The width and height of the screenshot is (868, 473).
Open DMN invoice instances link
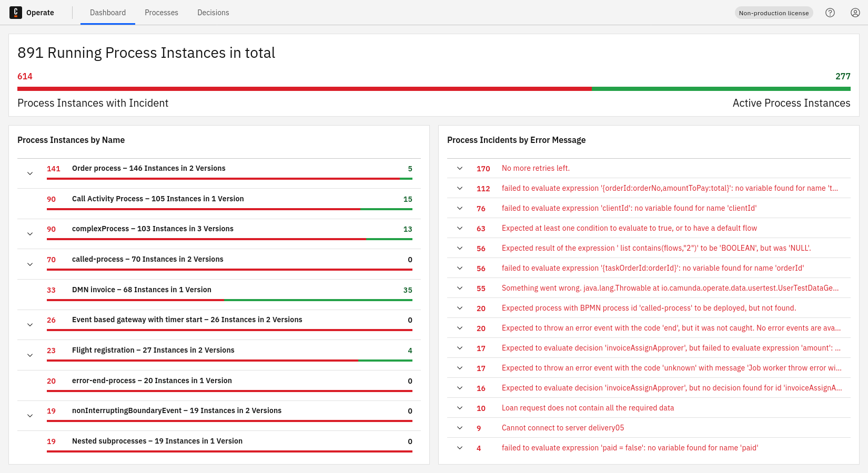(x=142, y=290)
